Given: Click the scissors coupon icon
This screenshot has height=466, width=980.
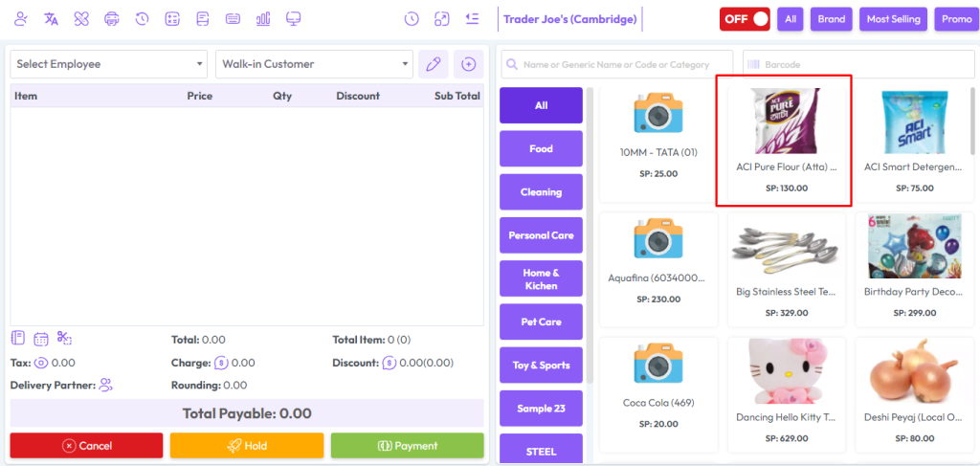Looking at the screenshot, I should click(x=64, y=339).
